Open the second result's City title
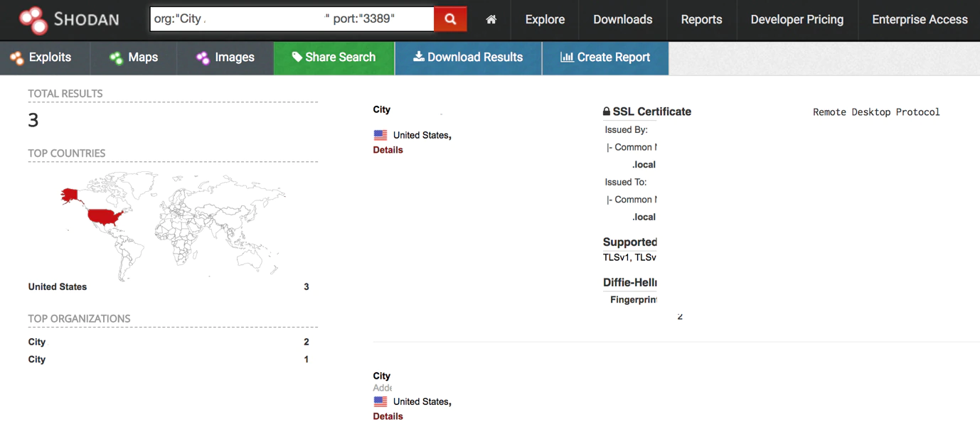Image resolution: width=980 pixels, height=427 pixels. (382, 376)
